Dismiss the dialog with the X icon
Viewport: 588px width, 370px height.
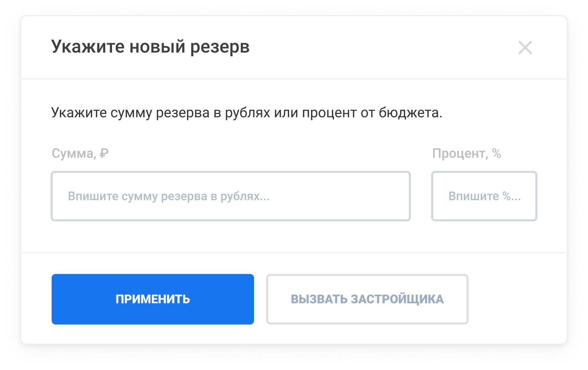pos(525,48)
